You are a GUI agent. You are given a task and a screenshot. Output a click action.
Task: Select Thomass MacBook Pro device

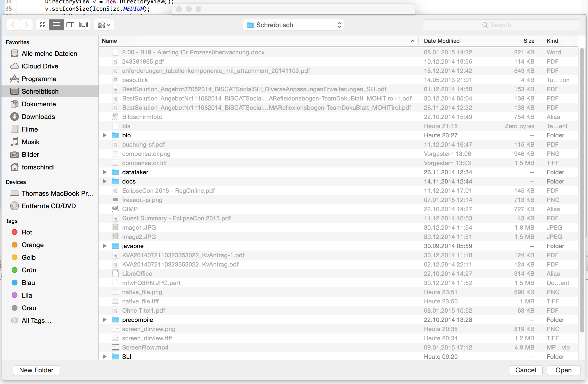tap(49, 193)
